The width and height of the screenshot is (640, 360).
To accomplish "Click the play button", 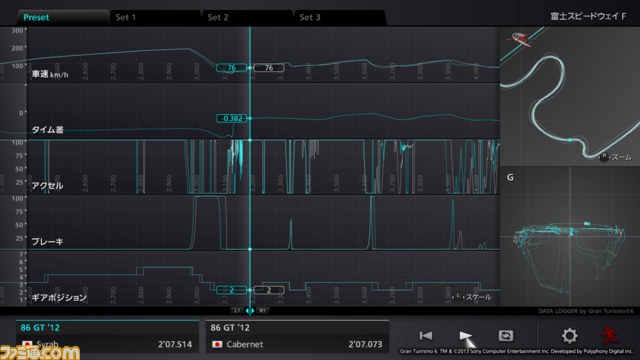I will click(465, 336).
